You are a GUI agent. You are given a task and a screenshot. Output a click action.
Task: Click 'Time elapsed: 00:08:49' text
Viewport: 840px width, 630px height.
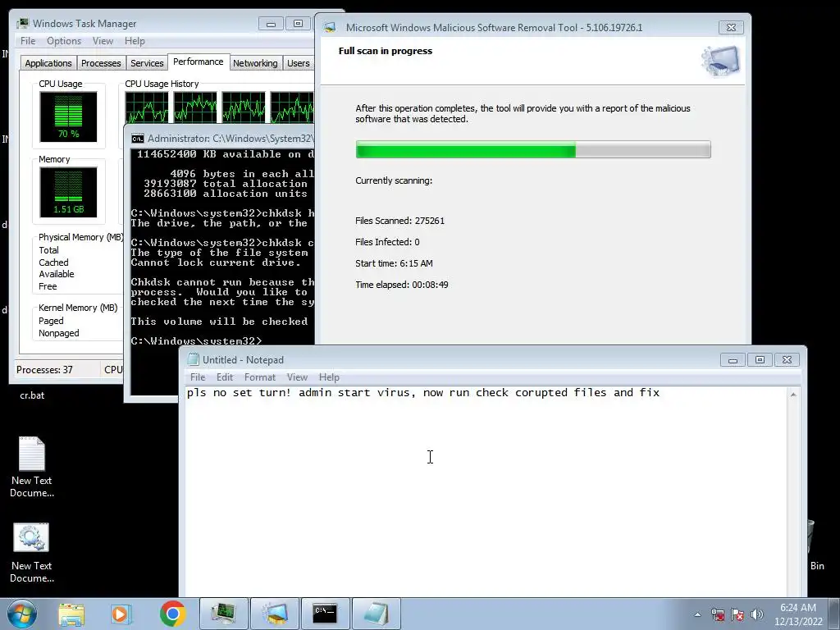(x=402, y=285)
